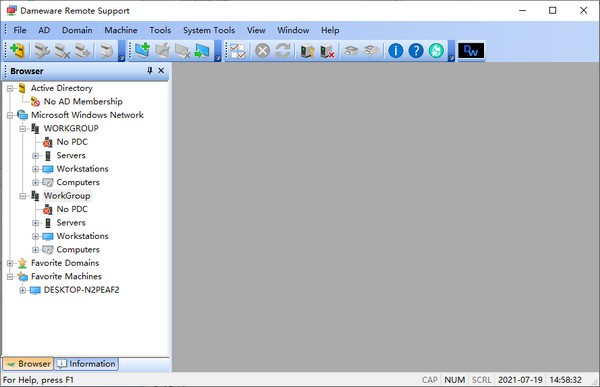Screen dimensions: 600x387
Task: Select Microsoft Windows Network tree label
Action: click(x=87, y=115)
